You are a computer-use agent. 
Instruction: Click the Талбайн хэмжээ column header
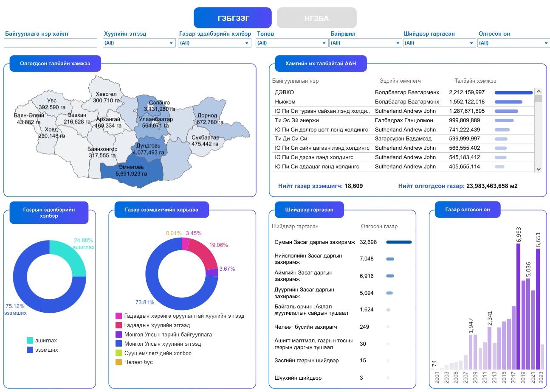(475, 81)
